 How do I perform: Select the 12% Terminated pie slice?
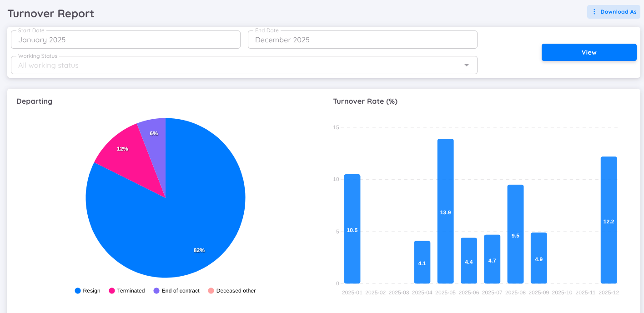(123, 148)
